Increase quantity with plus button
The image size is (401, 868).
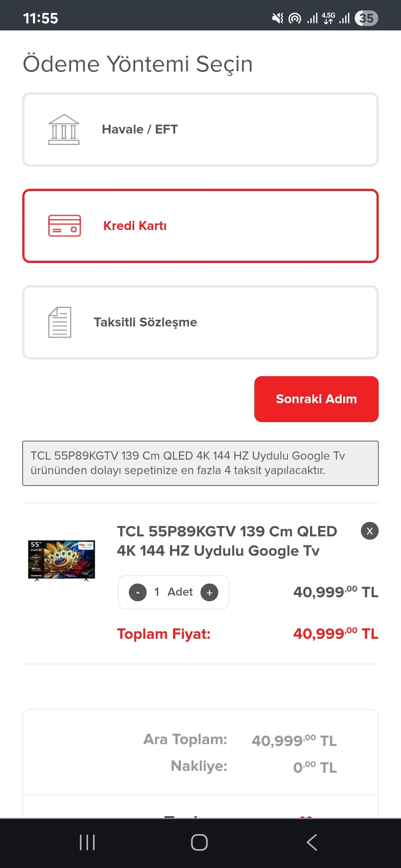pos(209,592)
